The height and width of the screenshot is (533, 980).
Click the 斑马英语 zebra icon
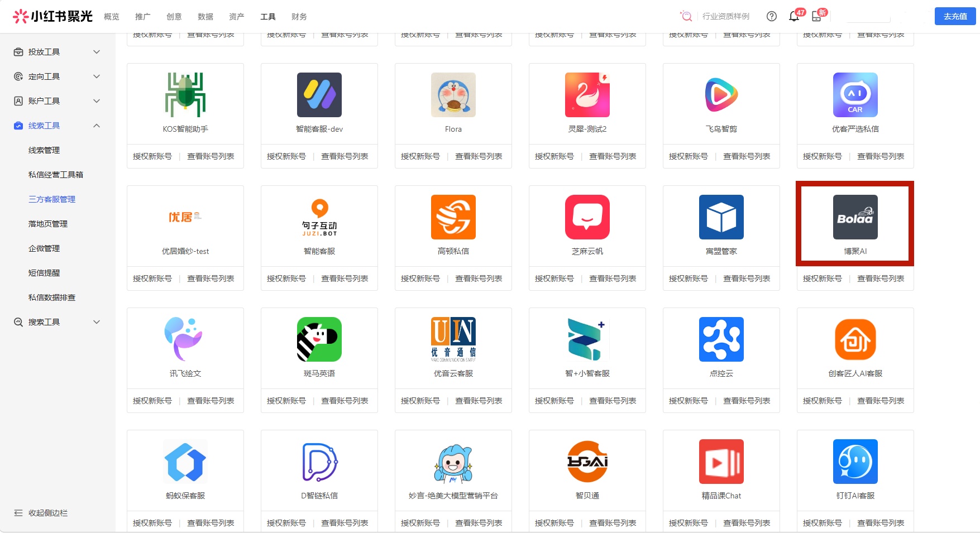(x=319, y=339)
